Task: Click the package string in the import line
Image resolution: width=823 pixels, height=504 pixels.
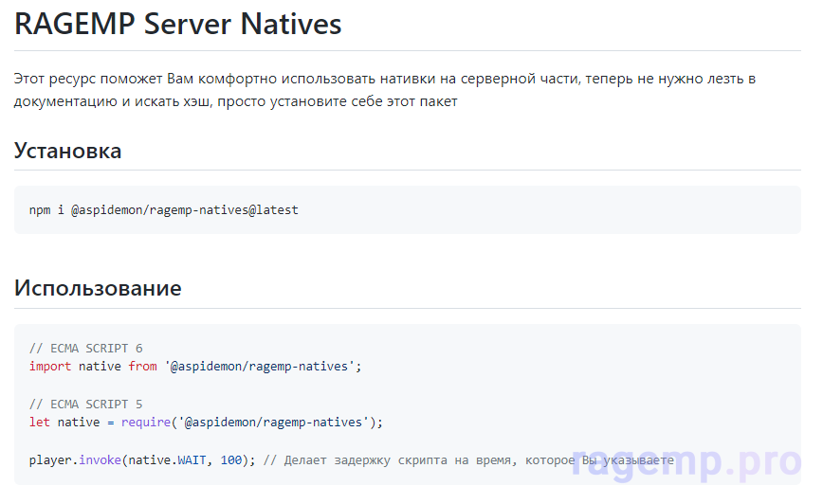Action: (x=261, y=366)
